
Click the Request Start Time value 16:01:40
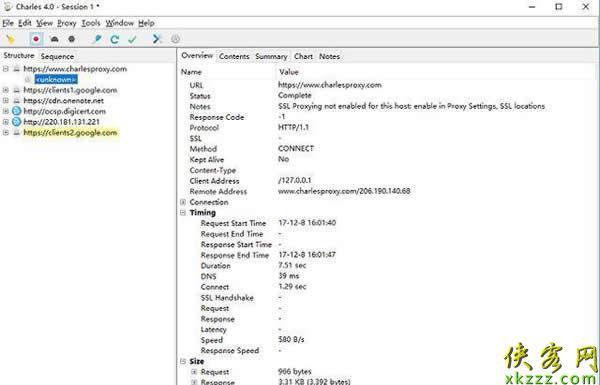point(307,223)
